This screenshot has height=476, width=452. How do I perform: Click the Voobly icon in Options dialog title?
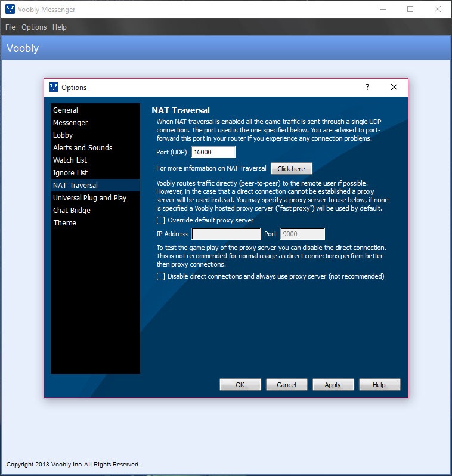pyautogui.click(x=54, y=87)
